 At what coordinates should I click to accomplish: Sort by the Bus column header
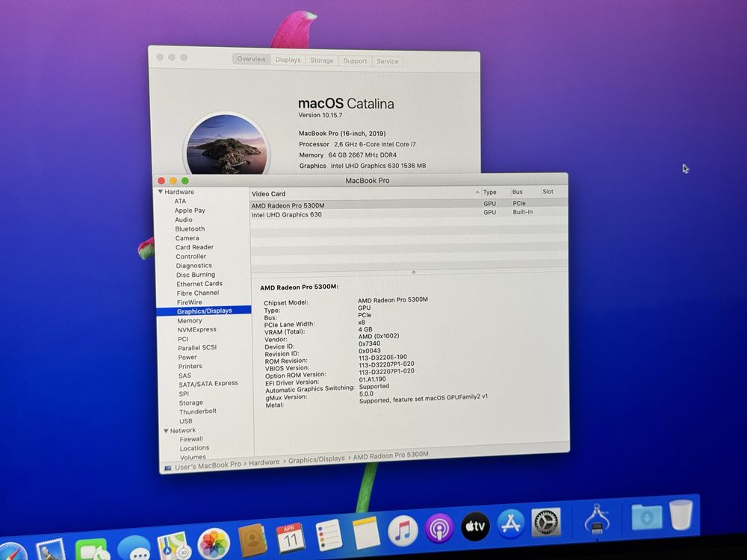tap(518, 192)
